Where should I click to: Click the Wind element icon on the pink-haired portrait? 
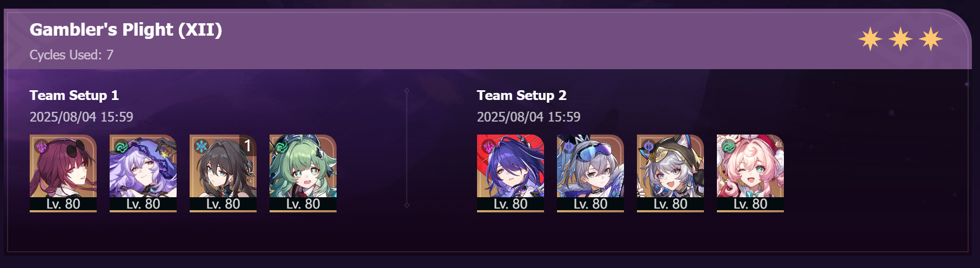729,146
